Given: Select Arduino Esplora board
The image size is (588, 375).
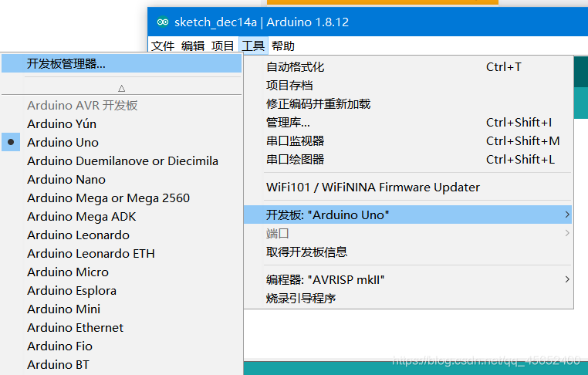Looking at the screenshot, I should tap(121, 291).
